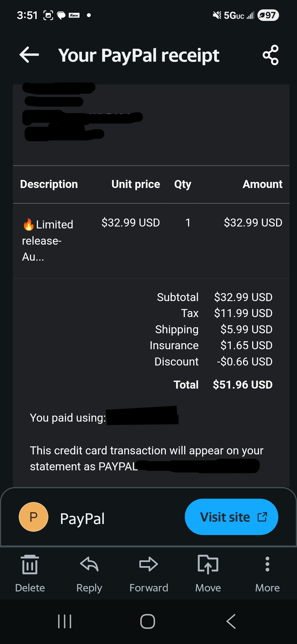Image resolution: width=297 pixels, height=644 pixels.
Task: Tap the Discount -$0.66 USD line
Action: click(x=244, y=362)
